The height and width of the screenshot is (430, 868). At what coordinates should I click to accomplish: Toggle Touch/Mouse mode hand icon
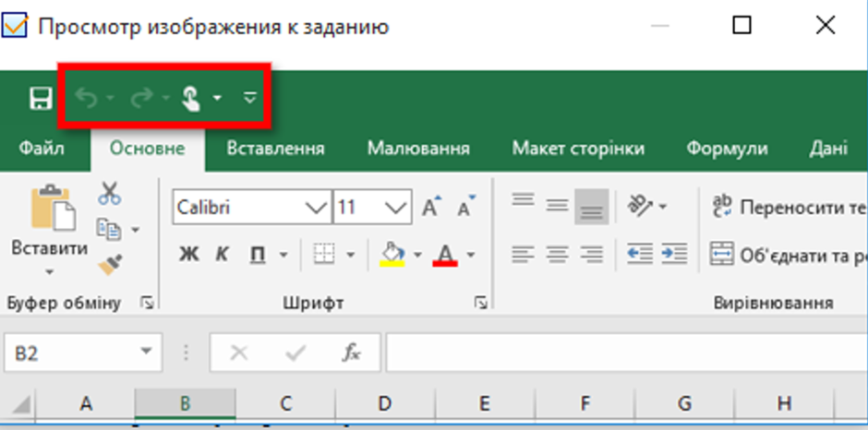[191, 98]
